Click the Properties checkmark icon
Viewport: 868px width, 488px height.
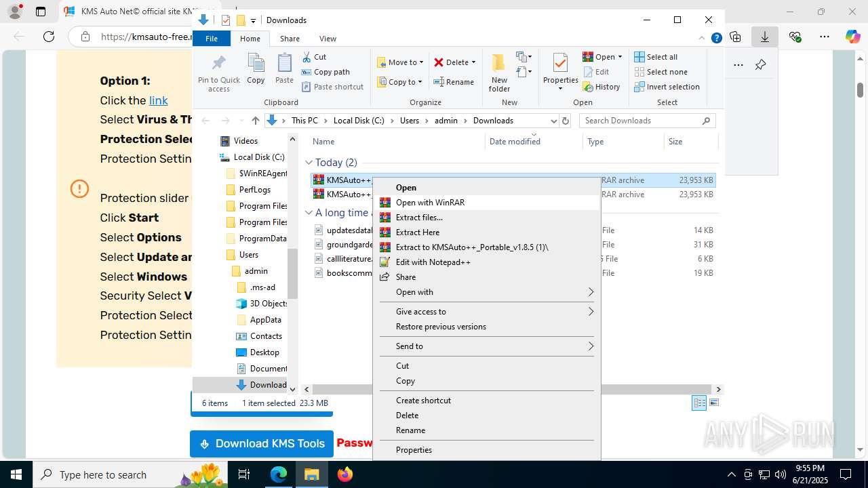[560, 64]
